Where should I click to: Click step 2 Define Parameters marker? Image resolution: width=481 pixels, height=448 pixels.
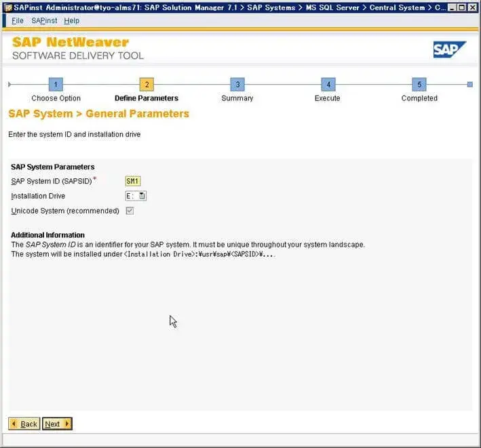point(147,84)
